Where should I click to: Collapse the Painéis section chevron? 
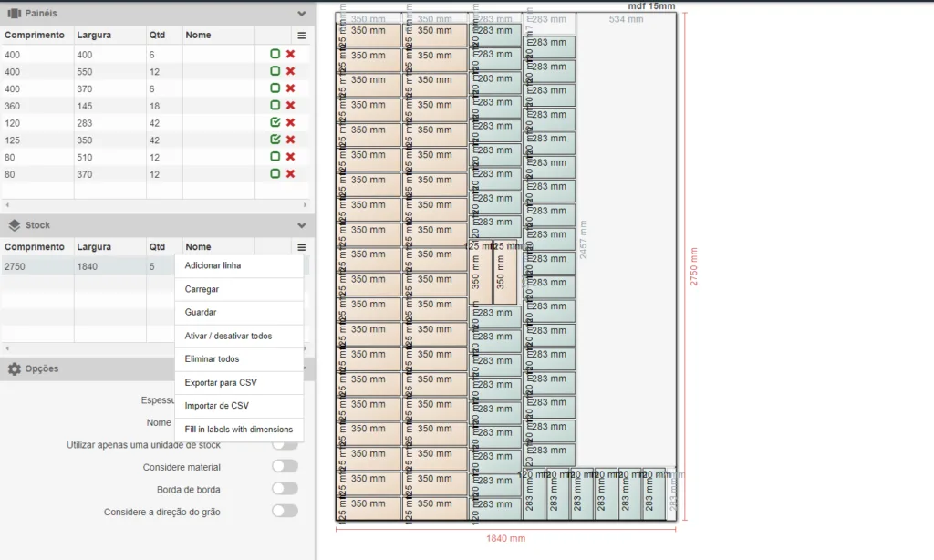click(302, 14)
